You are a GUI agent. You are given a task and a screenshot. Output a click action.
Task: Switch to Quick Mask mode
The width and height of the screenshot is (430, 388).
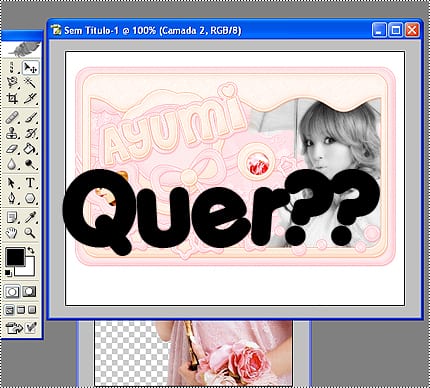point(29,292)
